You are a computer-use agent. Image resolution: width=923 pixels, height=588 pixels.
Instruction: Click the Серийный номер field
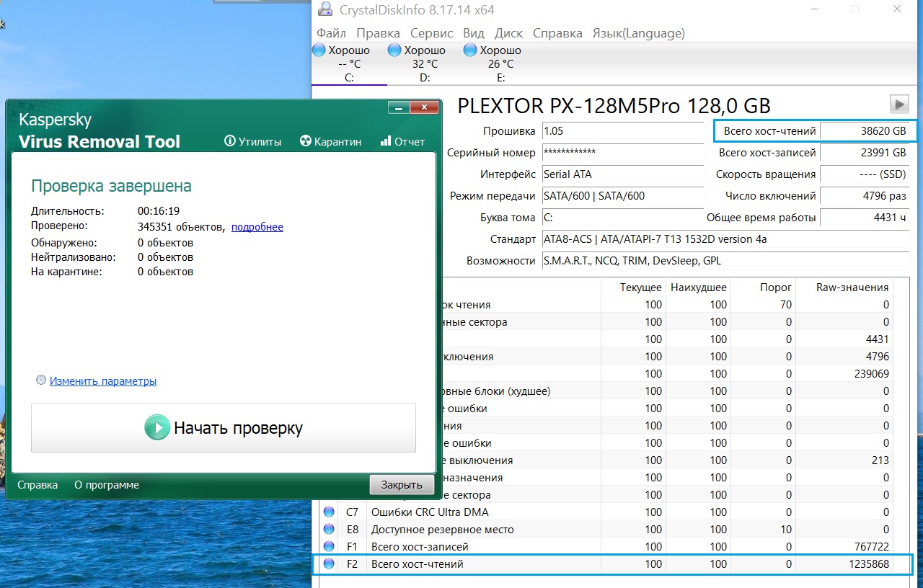[622, 153]
